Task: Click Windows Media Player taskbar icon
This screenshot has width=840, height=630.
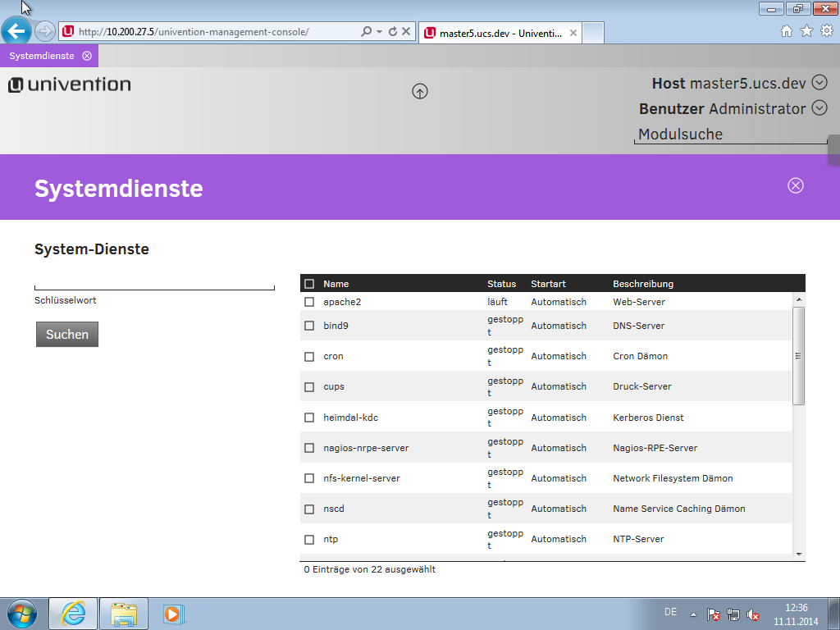Action: 173,614
